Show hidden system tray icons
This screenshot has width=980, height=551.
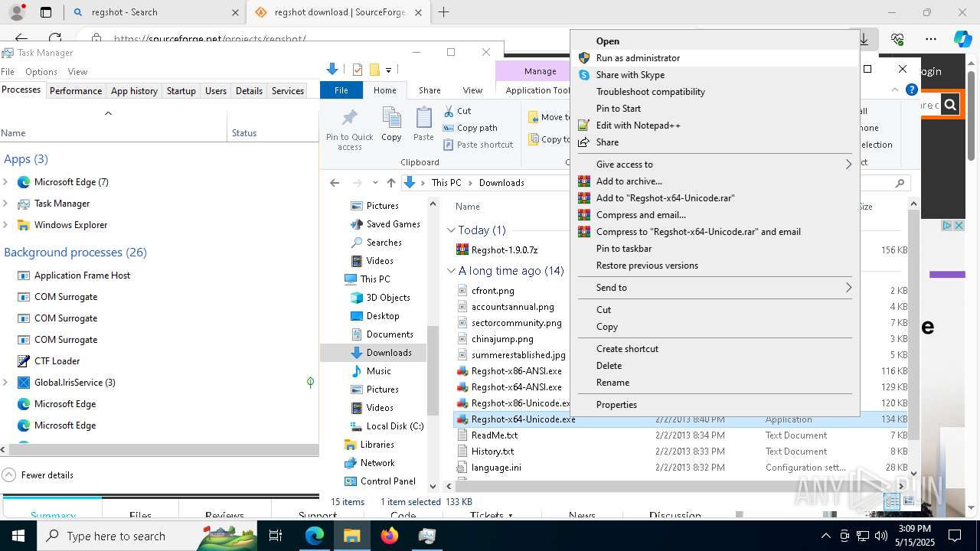point(825,536)
